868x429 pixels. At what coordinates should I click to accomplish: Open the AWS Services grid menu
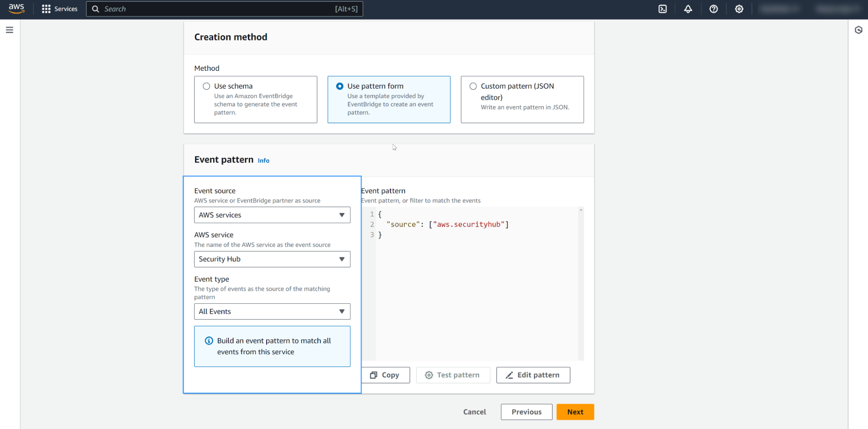click(59, 9)
